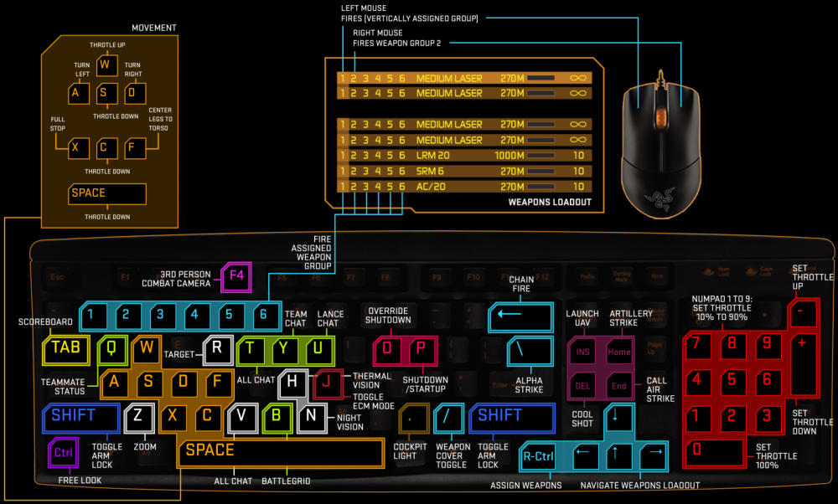Click the white N night vision key
Viewport: 838px width, 504px height.
(312, 417)
